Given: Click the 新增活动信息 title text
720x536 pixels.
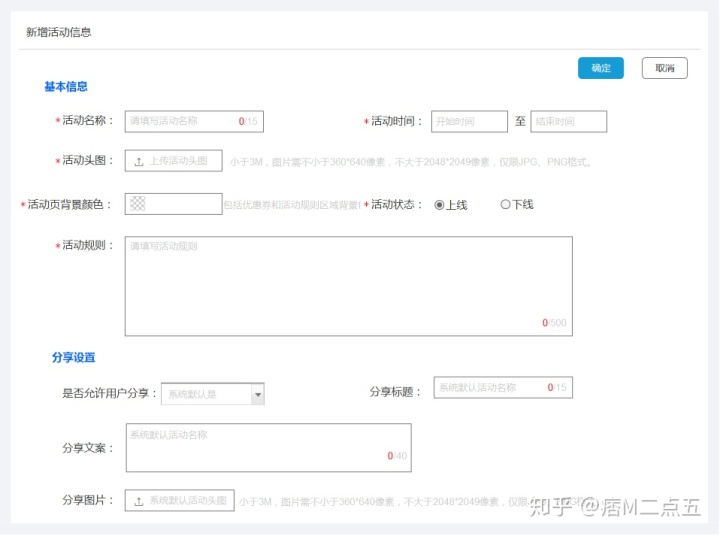Looking at the screenshot, I should pyautogui.click(x=59, y=32).
